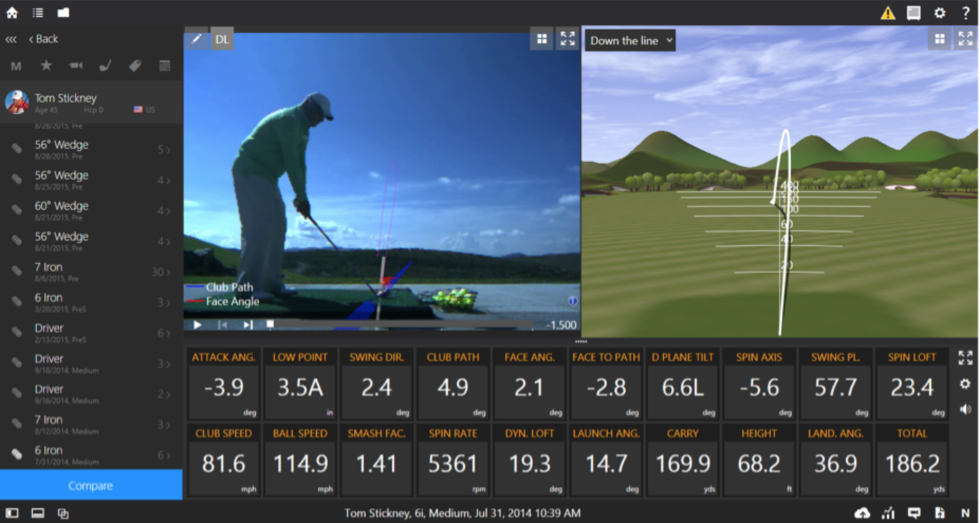Image resolution: width=980 pixels, height=523 pixels.
Task: Expand the 56° Wedge 8/21/2015 session
Action: (91, 241)
